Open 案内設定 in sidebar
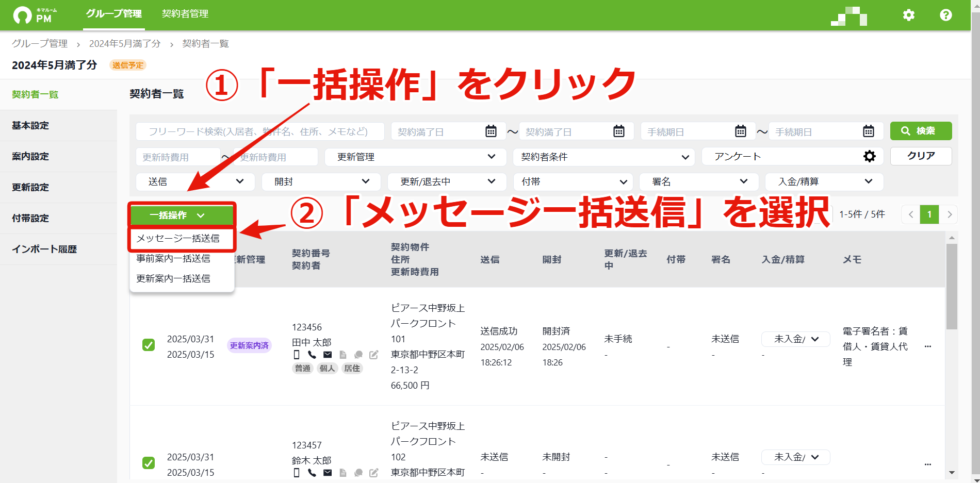Image resolution: width=980 pixels, height=483 pixels. tap(58, 156)
